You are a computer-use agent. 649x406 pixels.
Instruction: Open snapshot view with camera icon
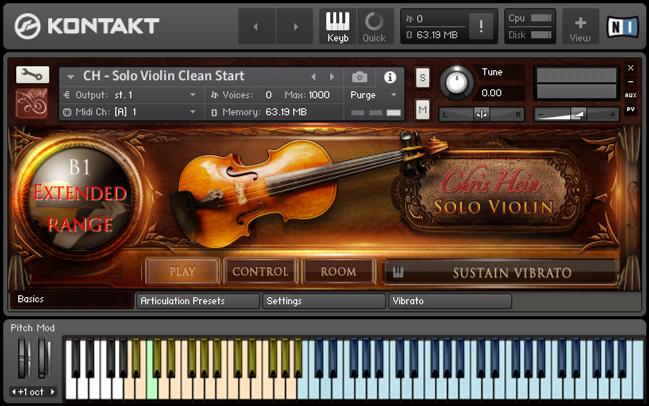point(359,77)
